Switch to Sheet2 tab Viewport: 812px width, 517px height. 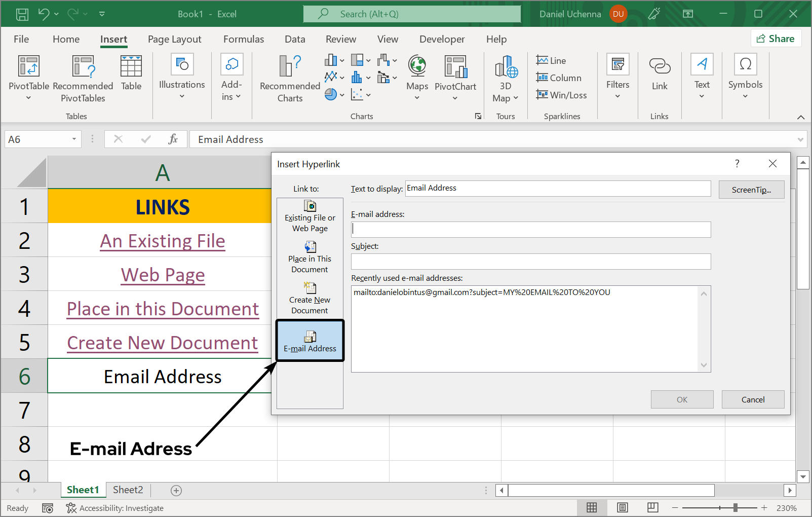tap(128, 490)
